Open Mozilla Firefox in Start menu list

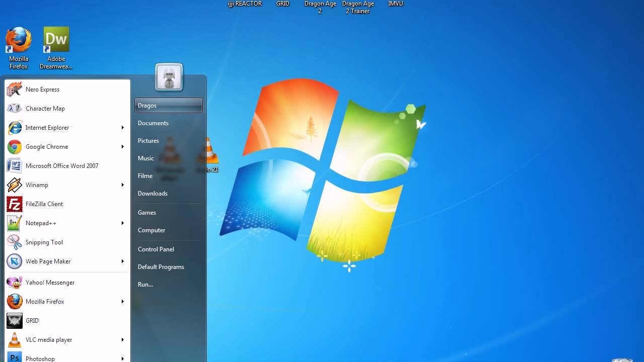(67, 302)
